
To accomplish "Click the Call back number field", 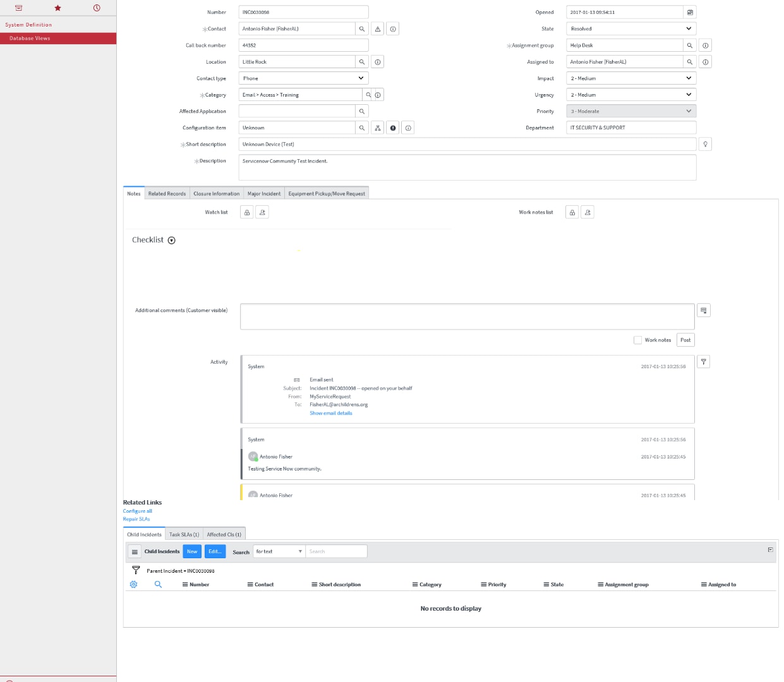I will (303, 45).
